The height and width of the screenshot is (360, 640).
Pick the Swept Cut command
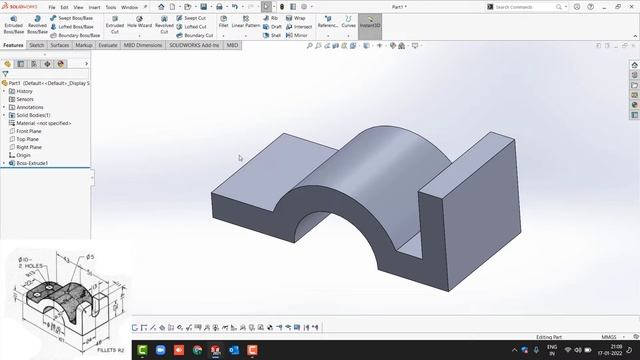pos(191,18)
